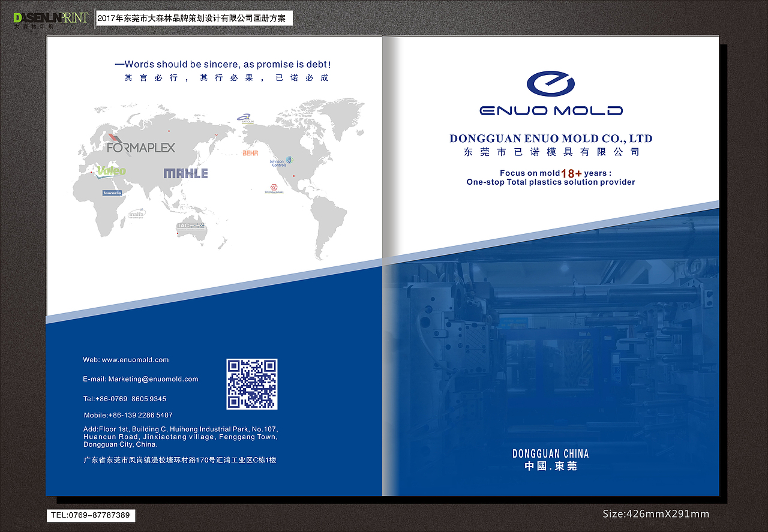Select the TEL:0769-87787389 label
Screen dimensions: 768x532
(91, 515)
